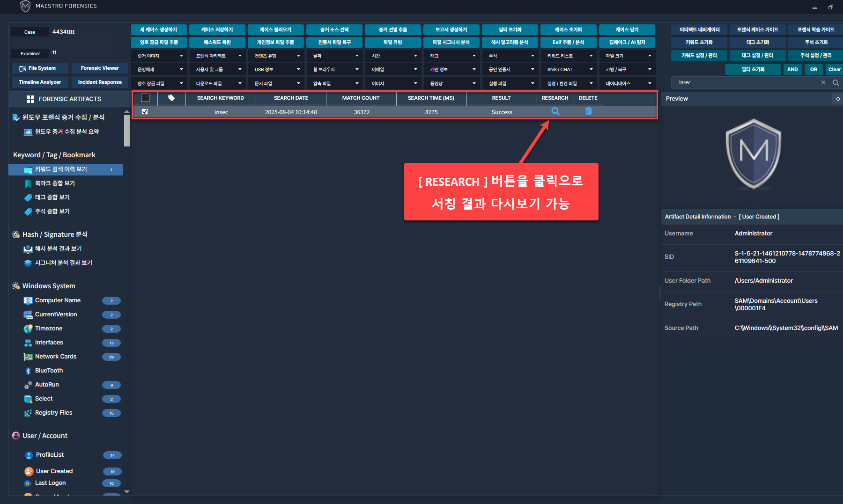Toggle the select-all header checkbox

click(x=145, y=98)
